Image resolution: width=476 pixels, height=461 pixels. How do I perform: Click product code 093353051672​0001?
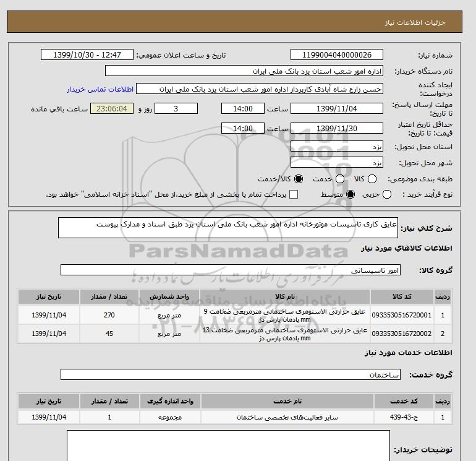[402, 315]
